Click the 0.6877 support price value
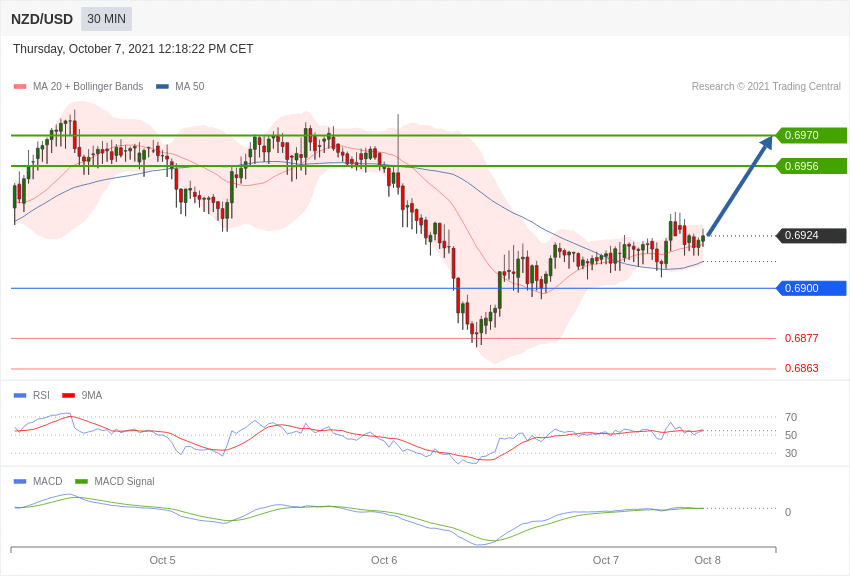 tap(801, 338)
